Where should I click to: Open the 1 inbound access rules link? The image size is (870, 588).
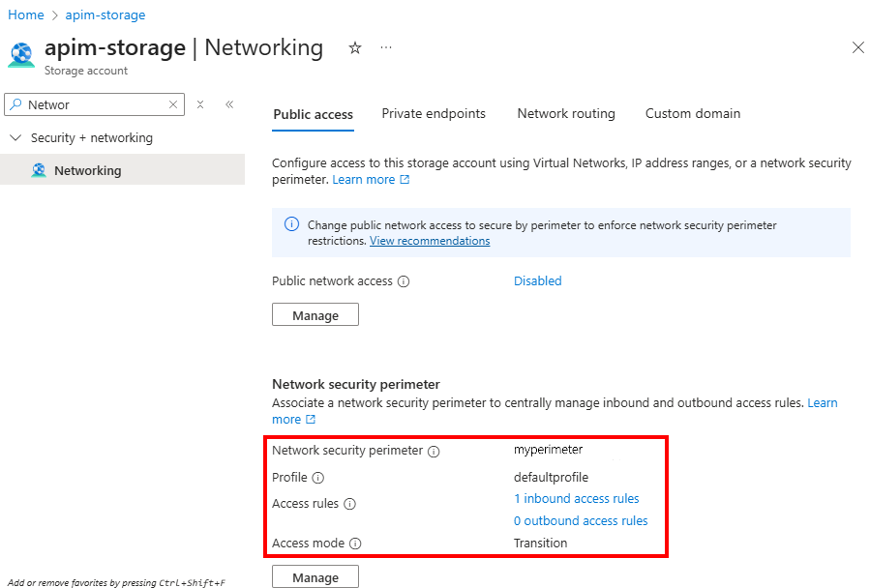(576, 498)
